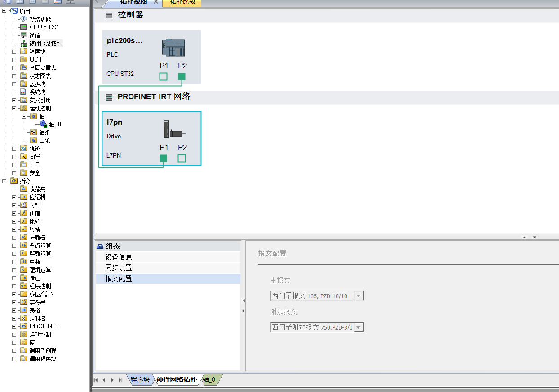Select the 整数运算 tree item
The height and width of the screenshot is (392, 559).
[x=40, y=254]
